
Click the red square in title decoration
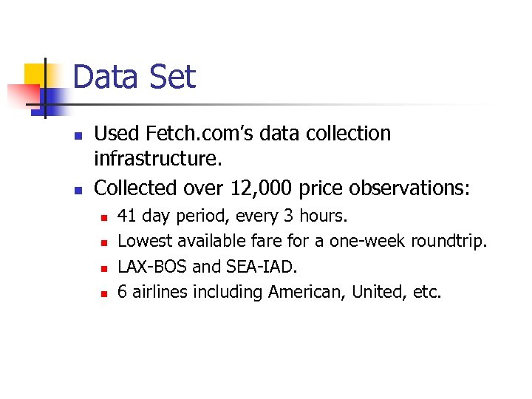coord(21,95)
